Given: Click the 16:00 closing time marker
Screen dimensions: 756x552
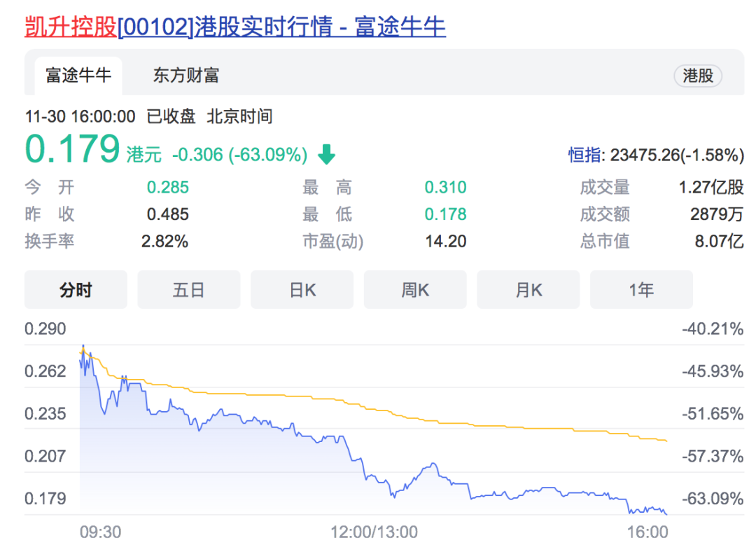Looking at the screenshot, I should (647, 532).
